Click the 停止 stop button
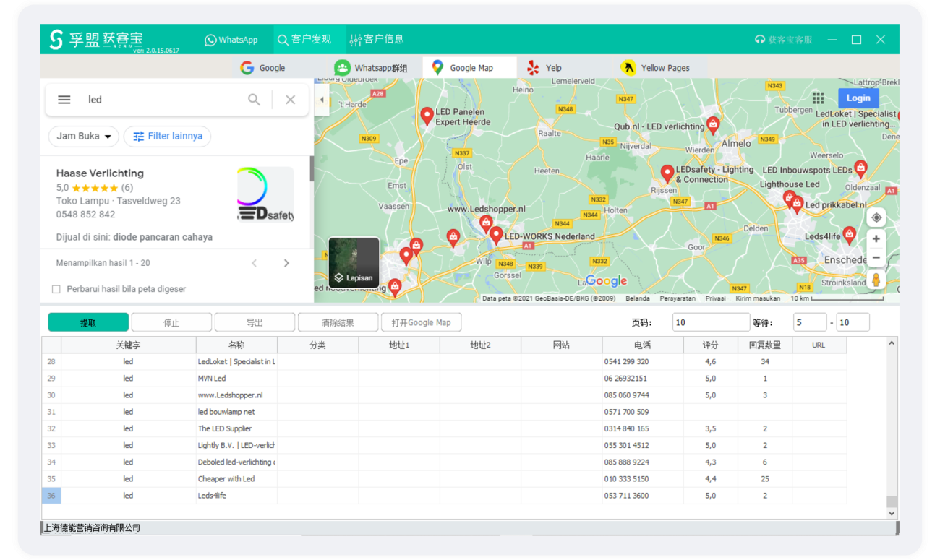Screen dimensions: 940x560 (171, 323)
